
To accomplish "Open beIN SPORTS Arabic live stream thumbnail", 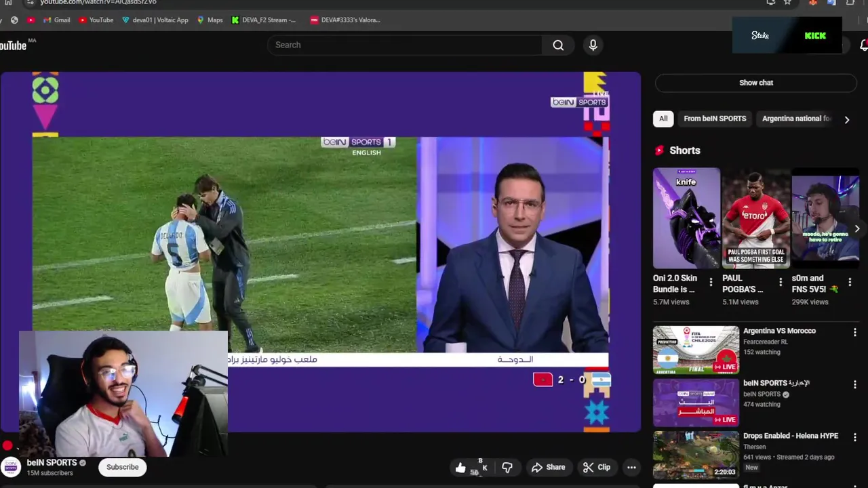I will point(696,403).
